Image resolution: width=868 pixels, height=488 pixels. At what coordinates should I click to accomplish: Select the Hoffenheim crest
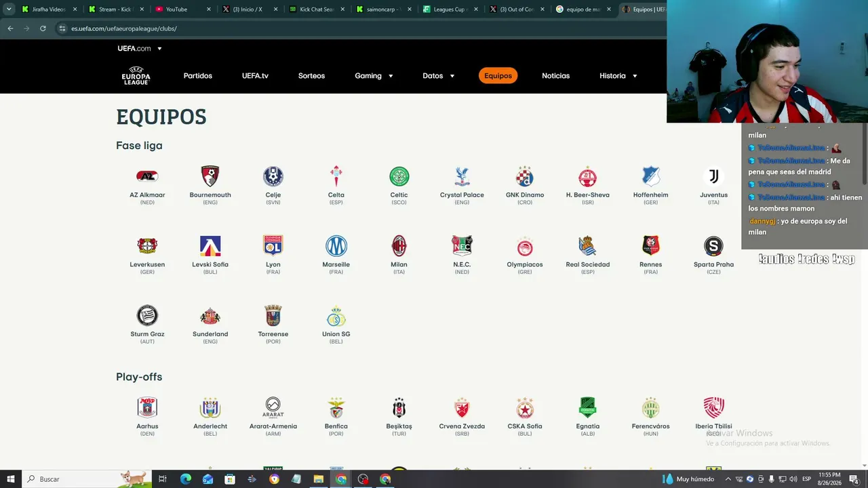click(651, 177)
